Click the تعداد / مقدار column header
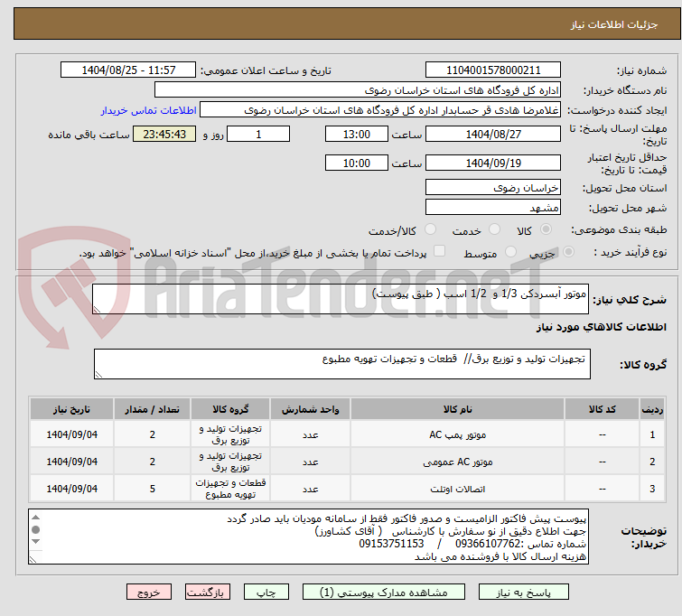 tap(153, 409)
